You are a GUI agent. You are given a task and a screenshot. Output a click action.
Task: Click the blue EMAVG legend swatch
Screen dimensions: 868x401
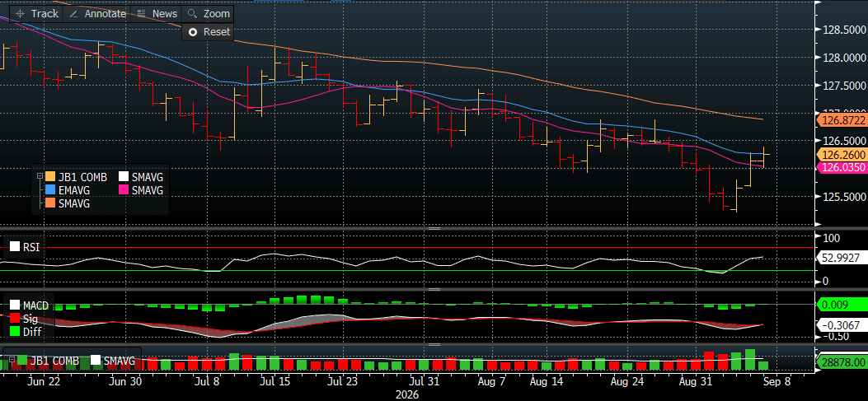49,190
